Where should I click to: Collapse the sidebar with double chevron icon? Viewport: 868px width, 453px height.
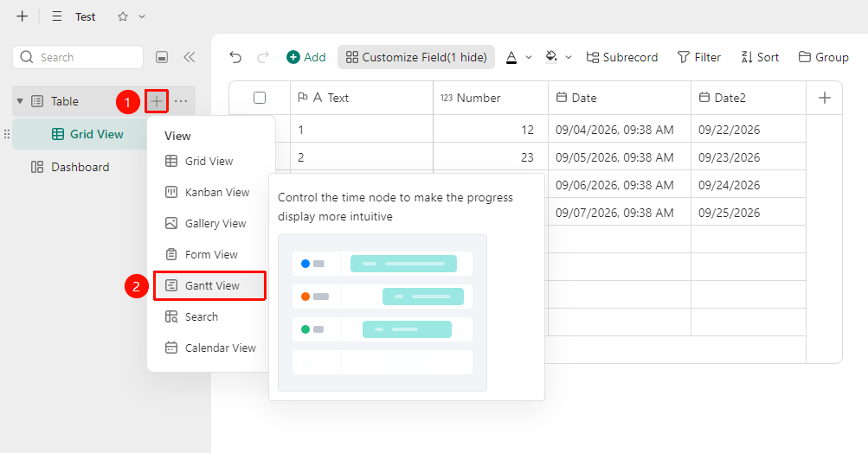pyautogui.click(x=190, y=57)
